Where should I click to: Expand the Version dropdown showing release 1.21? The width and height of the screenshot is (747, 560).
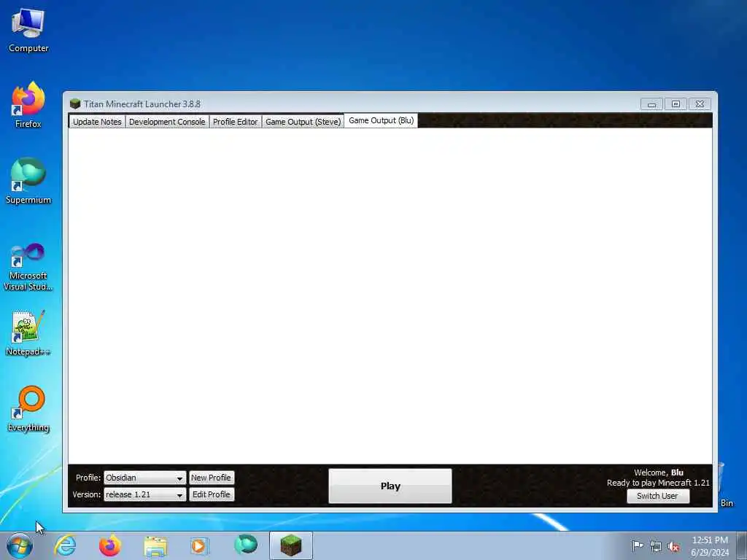point(145,495)
